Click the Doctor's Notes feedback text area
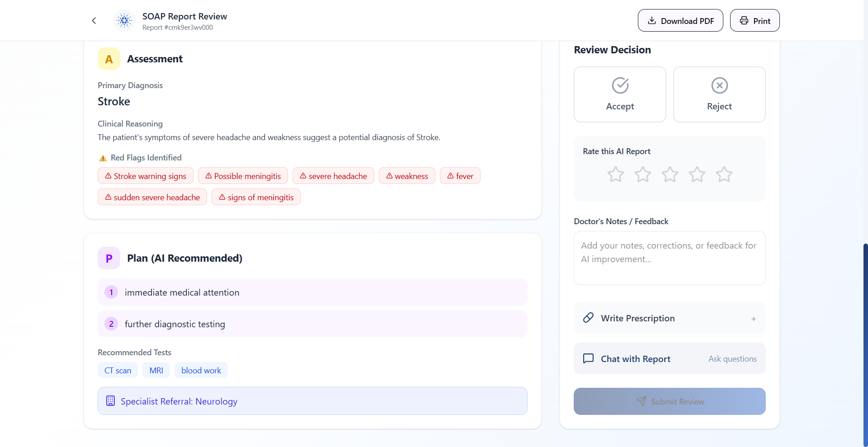Viewport: 868px width, 447px height. coord(670,258)
